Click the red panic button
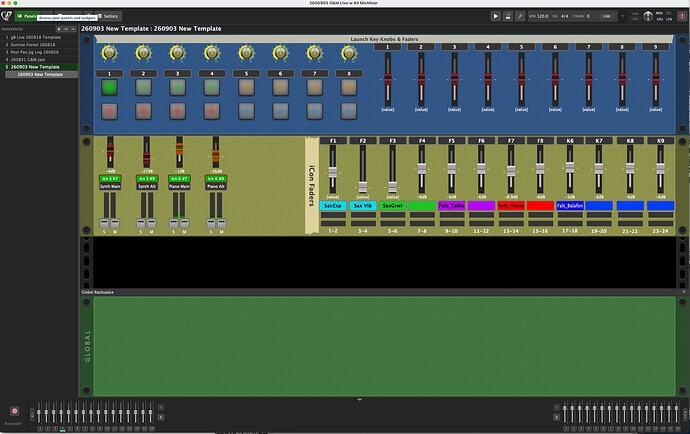The height and width of the screenshot is (434, 690). 683,16
